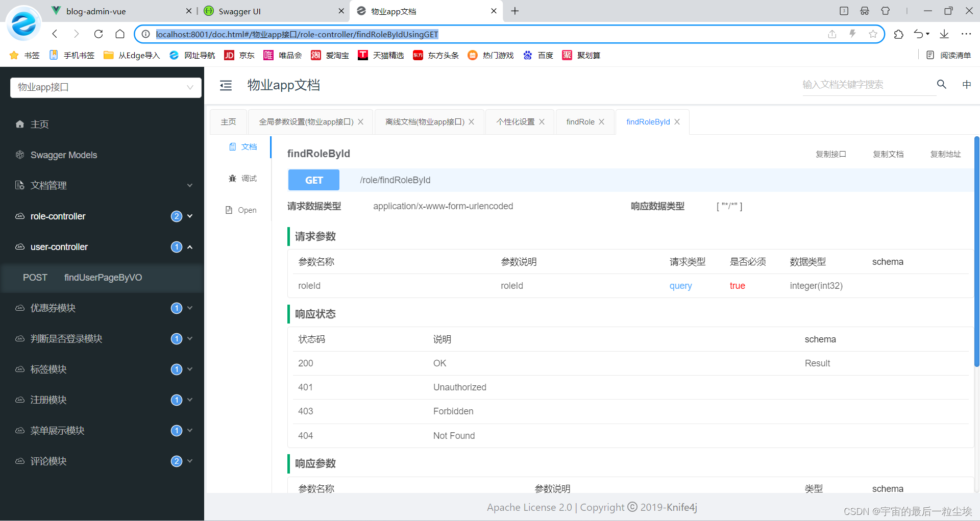The image size is (980, 521).
Task: Reload the page with refresh icon
Action: click(99, 34)
